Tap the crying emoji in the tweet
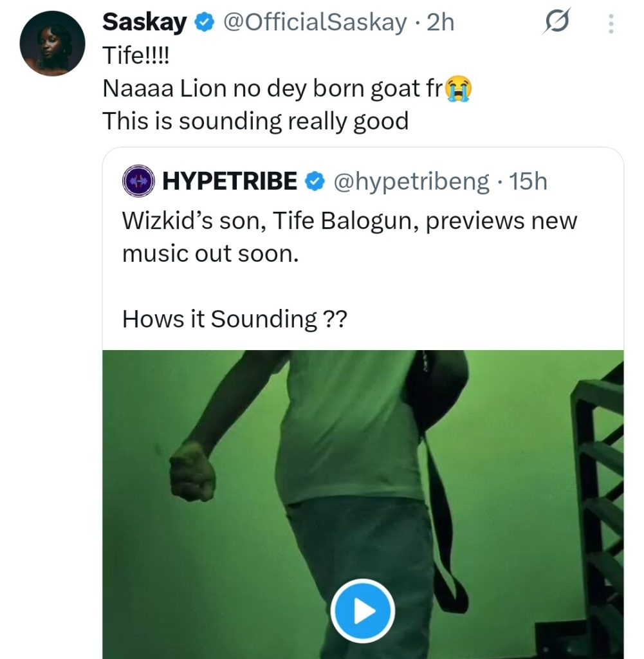644x659 pixels. (456, 89)
